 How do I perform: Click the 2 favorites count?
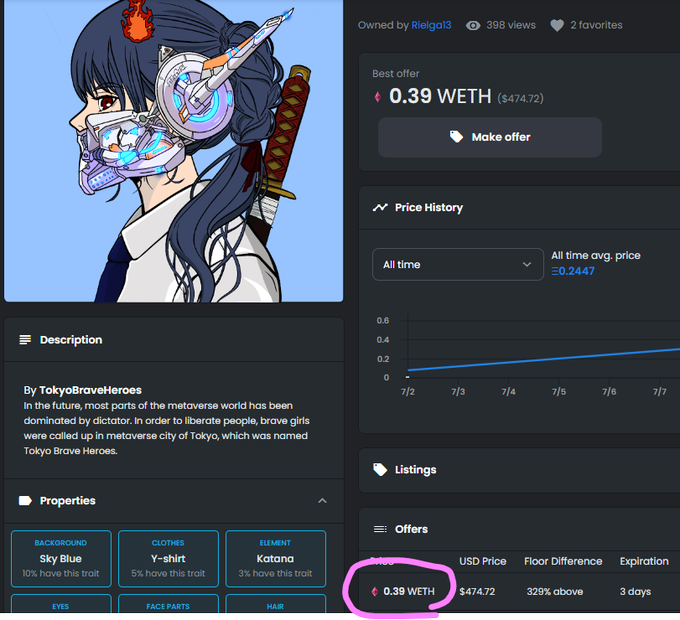(x=596, y=25)
